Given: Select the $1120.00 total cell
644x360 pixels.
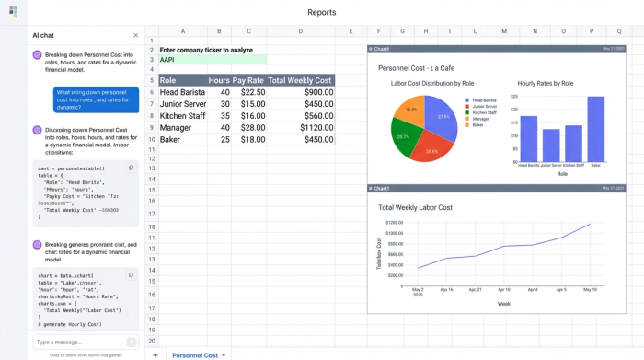Looking at the screenshot, I should (x=301, y=128).
